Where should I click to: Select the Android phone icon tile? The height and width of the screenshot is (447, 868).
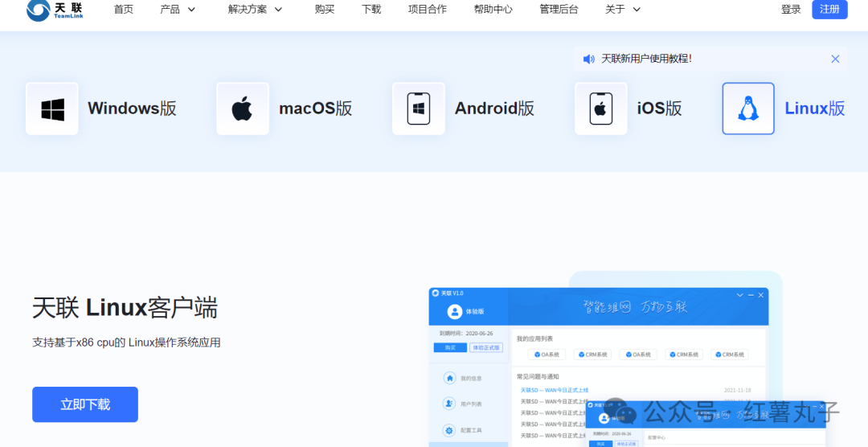419,109
